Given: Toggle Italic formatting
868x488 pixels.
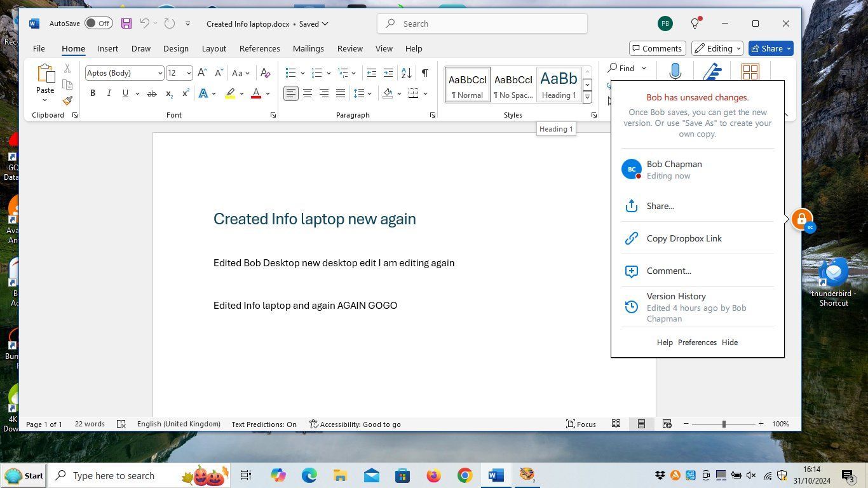Looking at the screenshot, I should click(x=109, y=93).
